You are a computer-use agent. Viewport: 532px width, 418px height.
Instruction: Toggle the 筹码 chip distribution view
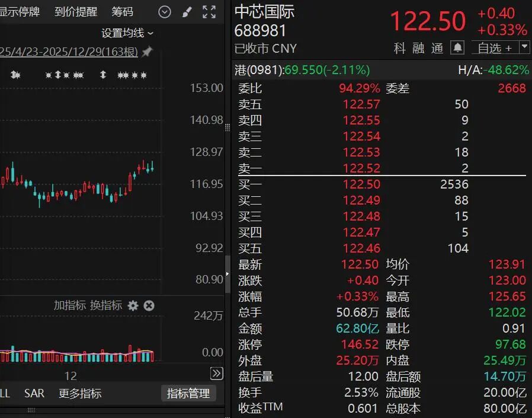[x=123, y=12]
